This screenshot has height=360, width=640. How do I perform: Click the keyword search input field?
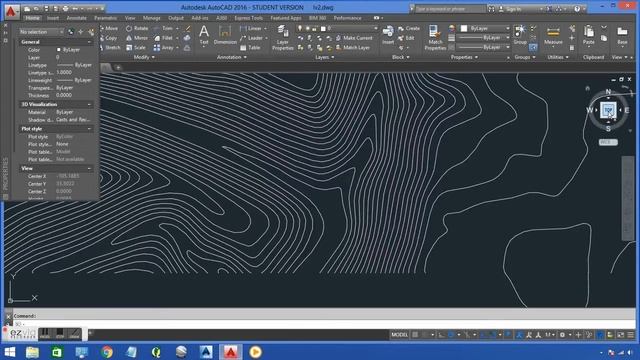pyautogui.click(x=450, y=9)
